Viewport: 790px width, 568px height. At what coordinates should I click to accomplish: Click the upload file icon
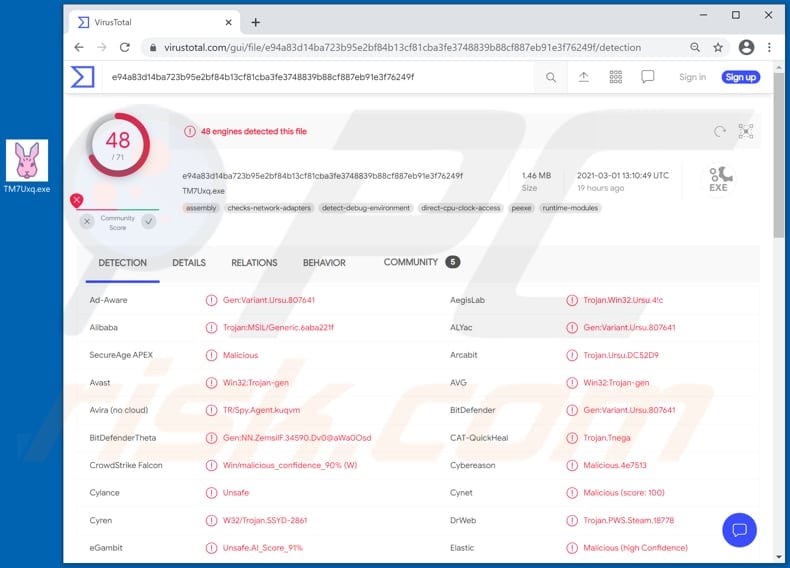(583, 77)
